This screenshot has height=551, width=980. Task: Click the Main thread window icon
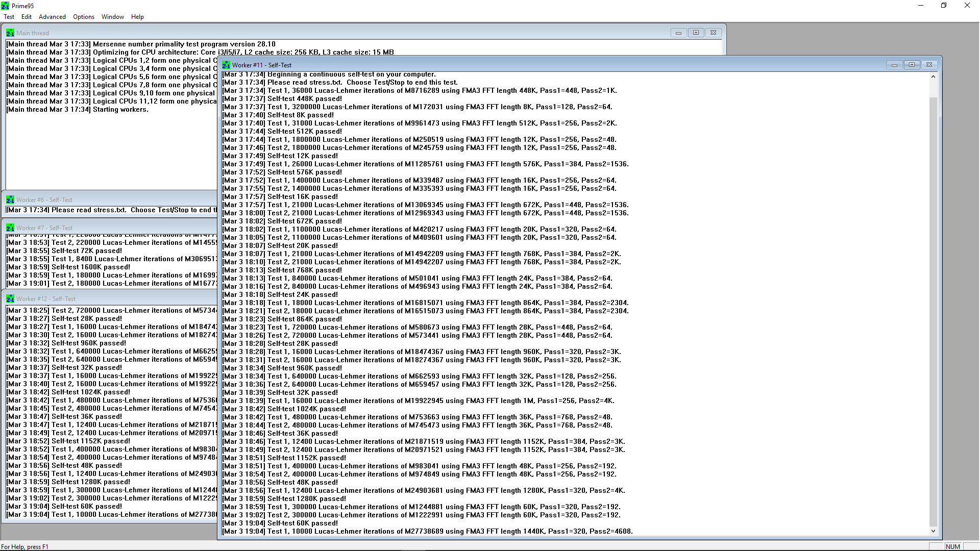point(10,33)
